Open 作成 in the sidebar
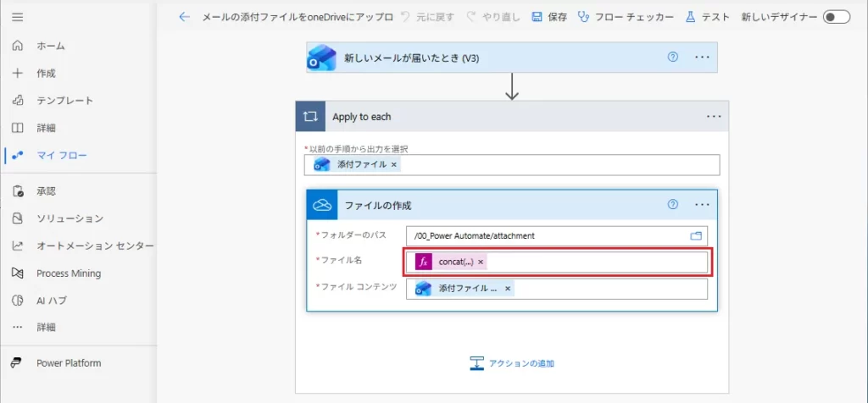This screenshot has height=403, width=868. [46, 73]
